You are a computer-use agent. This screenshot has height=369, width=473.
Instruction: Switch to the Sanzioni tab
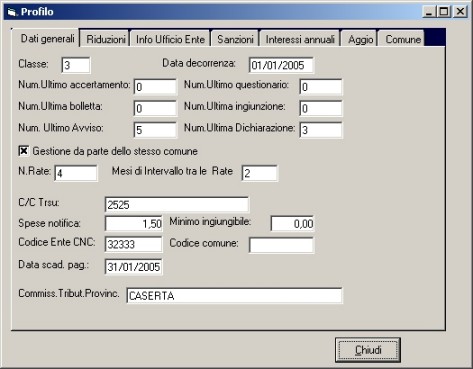point(235,39)
